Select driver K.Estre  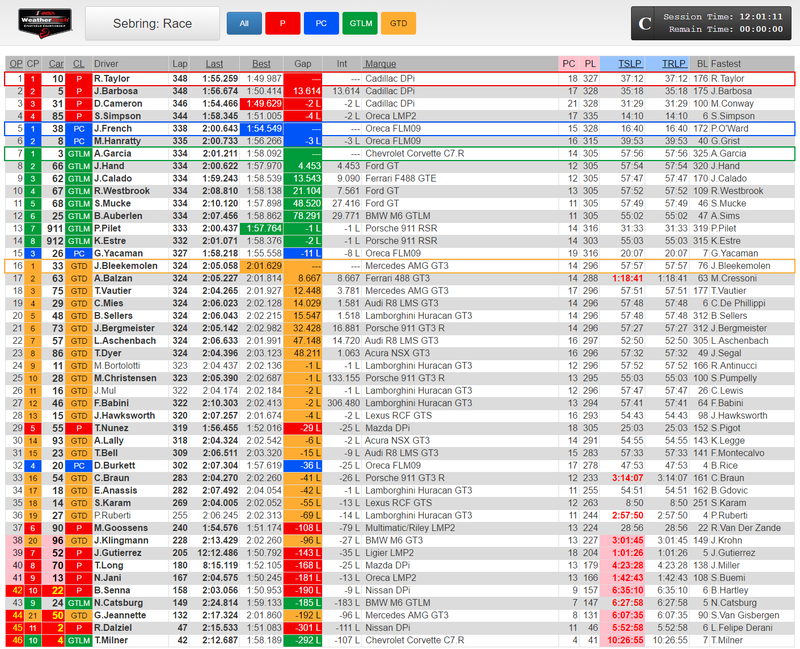[x=110, y=241]
